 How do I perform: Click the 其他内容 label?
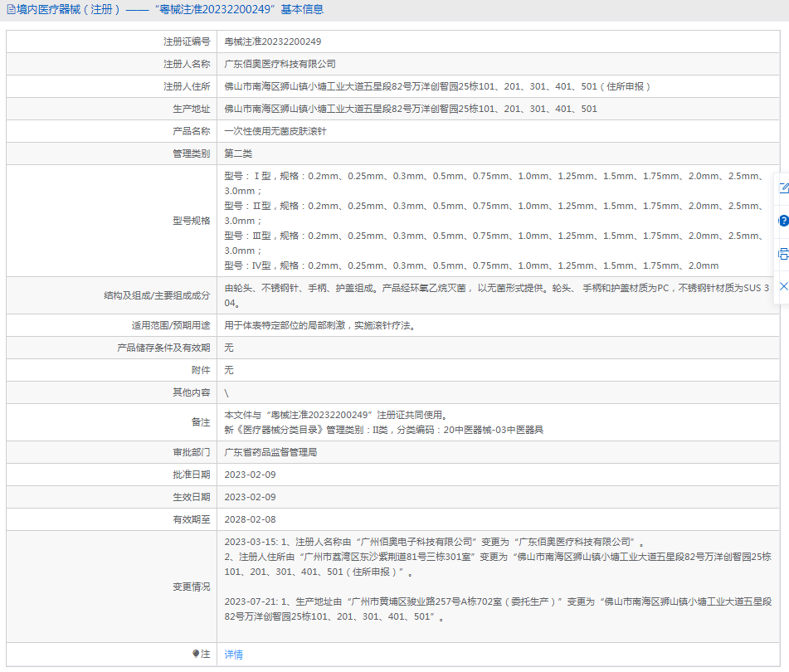click(191, 392)
